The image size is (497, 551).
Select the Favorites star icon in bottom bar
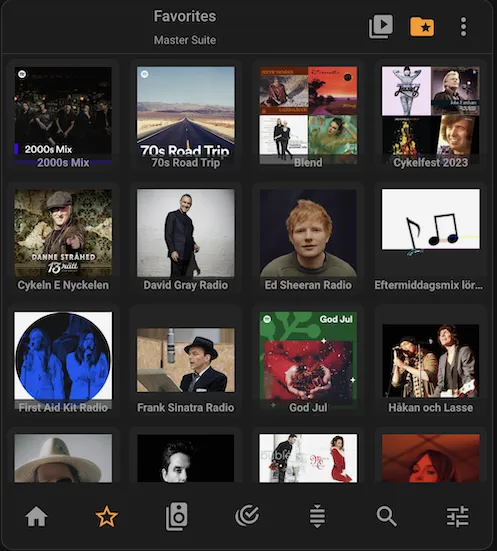point(106,517)
